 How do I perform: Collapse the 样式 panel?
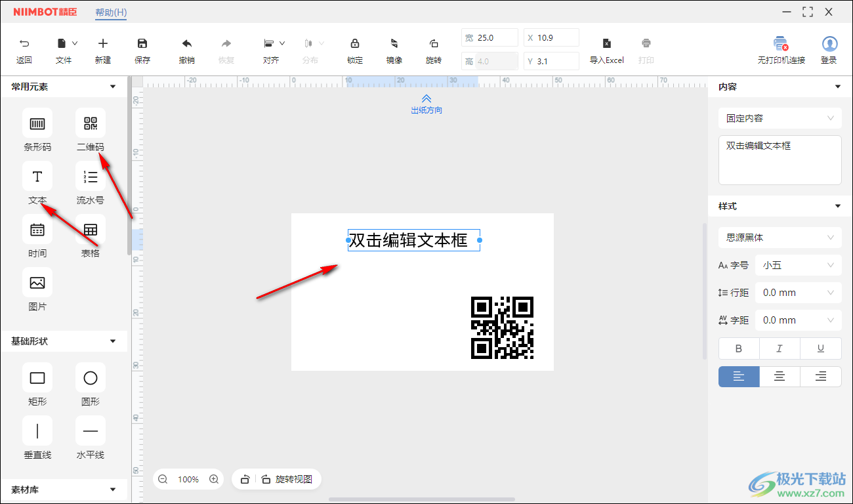(x=838, y=206)
